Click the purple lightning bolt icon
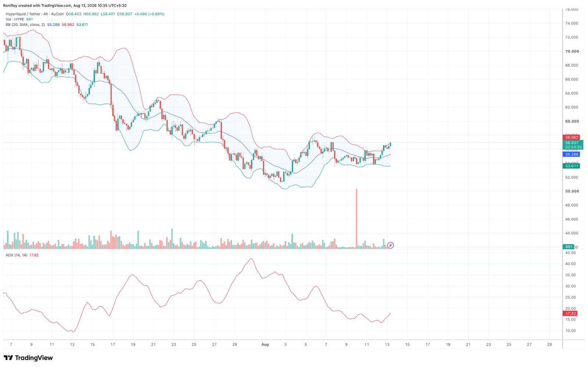The height and width of the screenshot is (367, 588). pos(390,245)
